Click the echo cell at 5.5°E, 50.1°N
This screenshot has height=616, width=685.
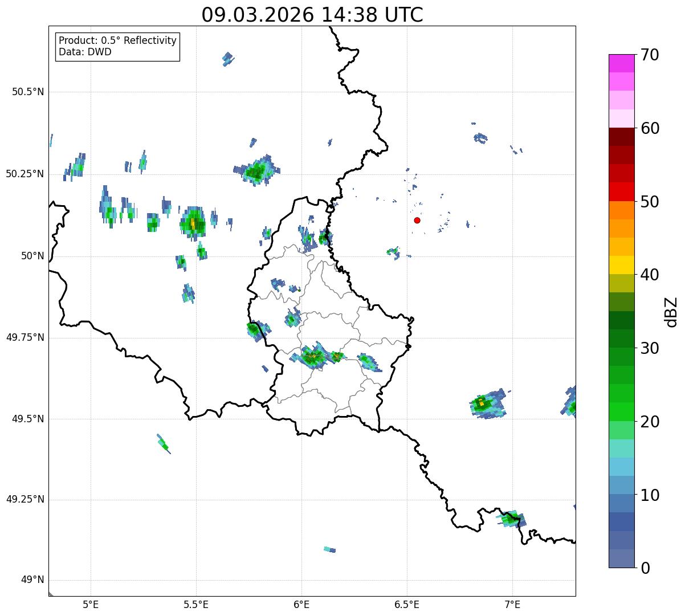tap(193, 223)
